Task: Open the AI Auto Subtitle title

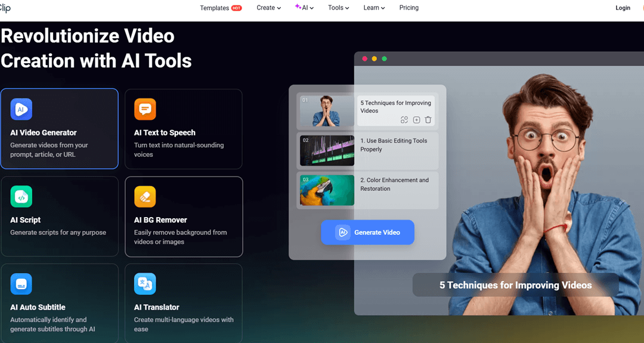Action: tap(38, 307)
